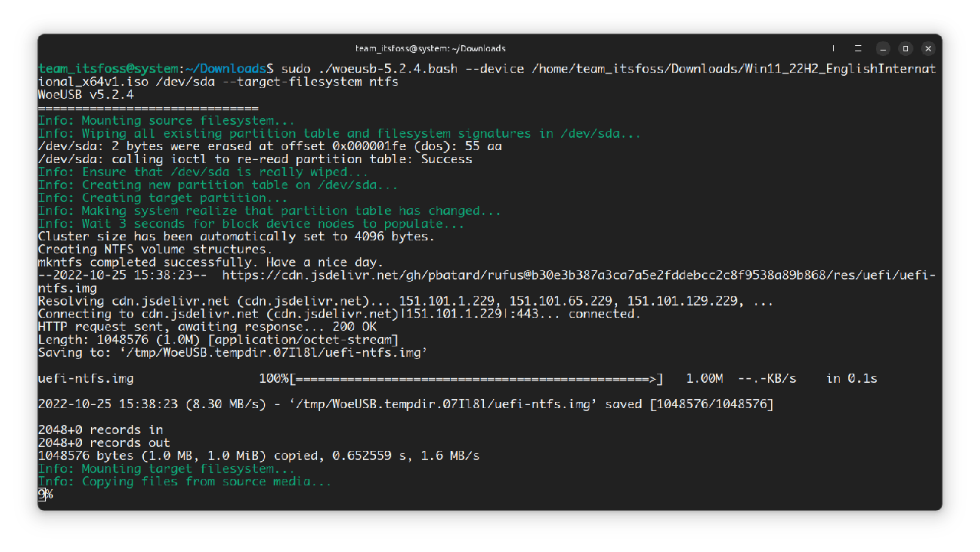Click the '2048+0 records in' line
Image resolution: width=980 pixels, height=552 pixels.
pyautogui.click(x=100, y=430)
